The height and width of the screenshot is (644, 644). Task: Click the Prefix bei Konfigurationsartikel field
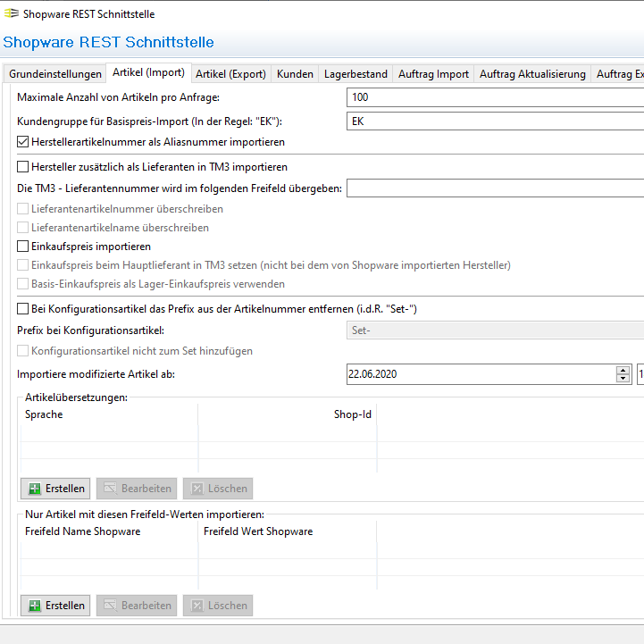click(x=496, y=330)
